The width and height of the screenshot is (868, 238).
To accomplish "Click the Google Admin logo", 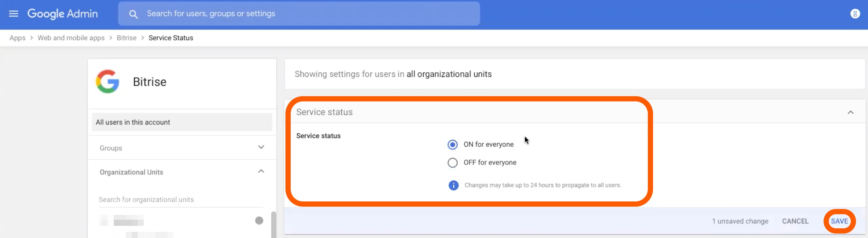I will click(x=62, y=14).
